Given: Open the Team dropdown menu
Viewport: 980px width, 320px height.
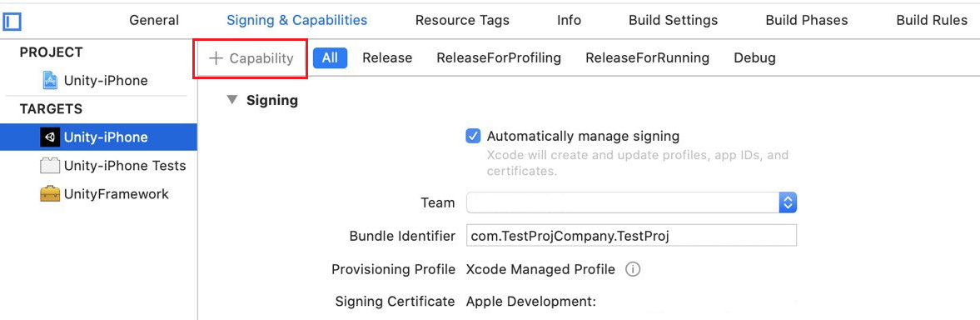Looking at the screenshot, I should (x=631, y=202).
